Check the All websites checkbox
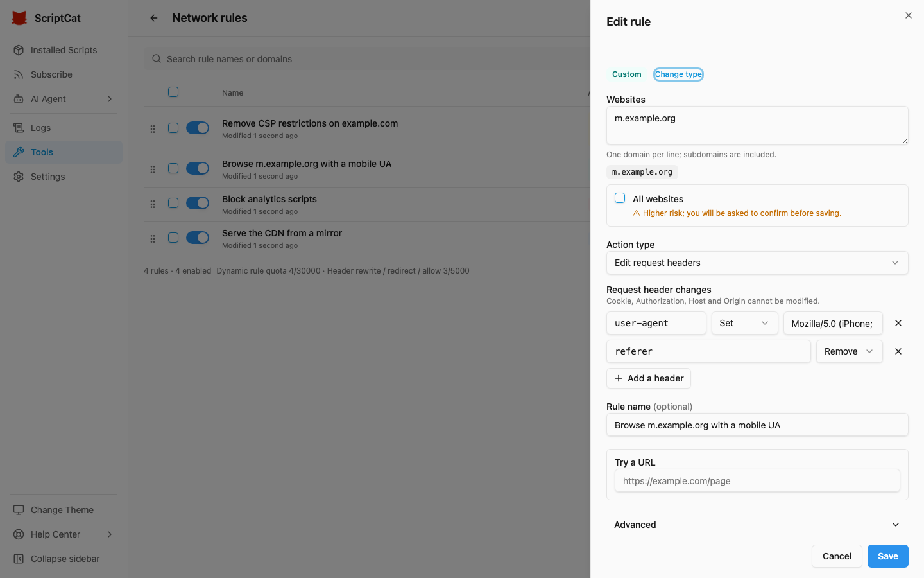924x578 pixels. point(620,198)
